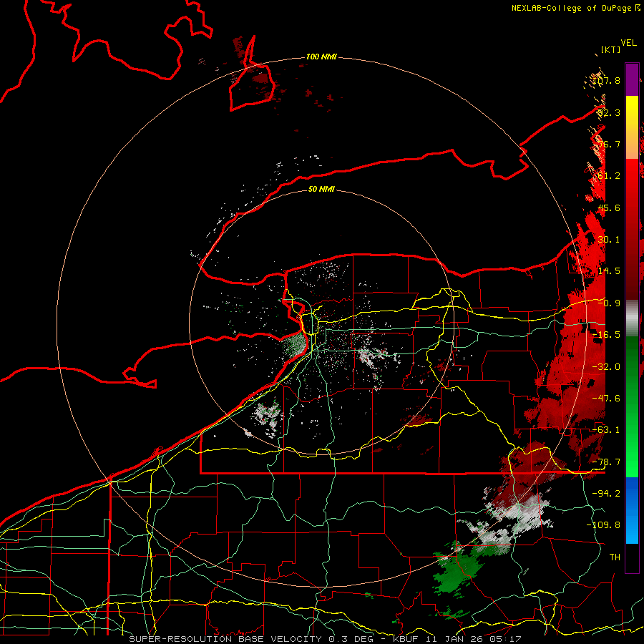Screen dimensions: 644x644
Task: Click the blue segment of velocity scale
Action: pyautogui.click(x=632, y=510)
